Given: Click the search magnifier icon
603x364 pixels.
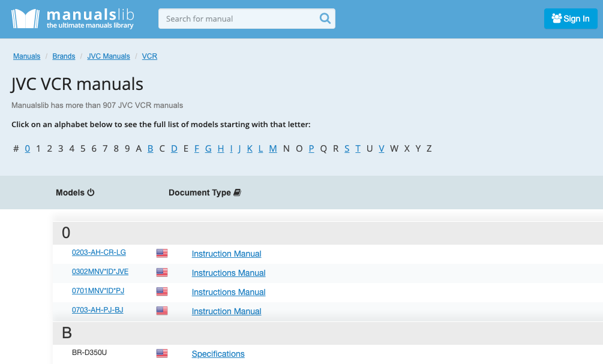Looking at the screenshot, I should coord(325,19).
